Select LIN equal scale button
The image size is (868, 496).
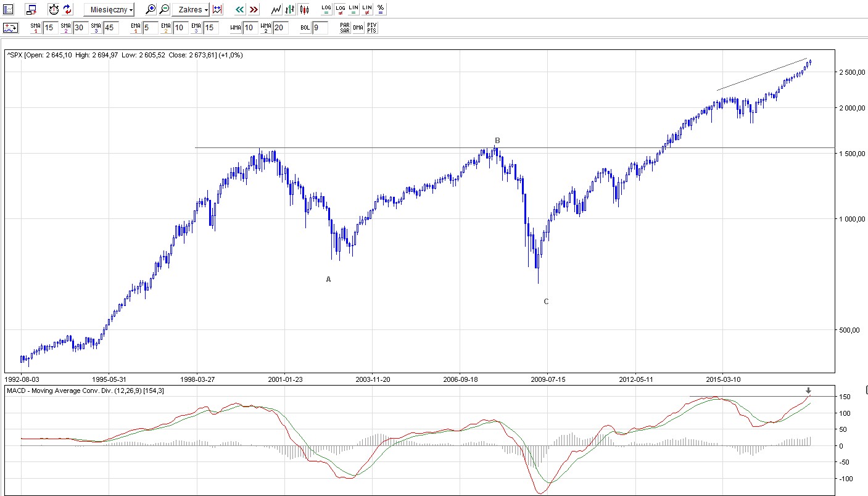353,9
